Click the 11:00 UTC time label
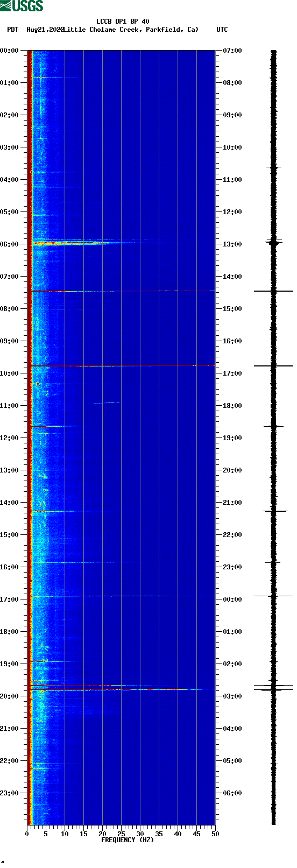The width and height of the screenshot is (297, 868). [232, 180]
